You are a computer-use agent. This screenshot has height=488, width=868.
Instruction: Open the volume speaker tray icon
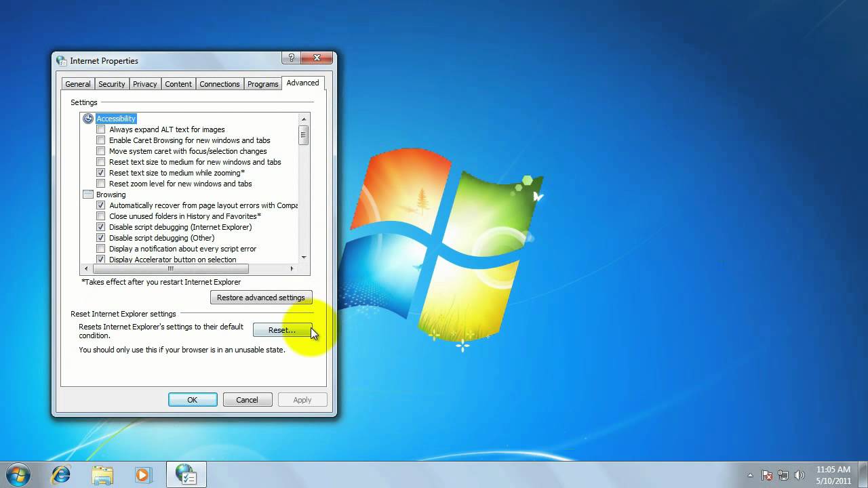pyautogui.click(x=800, y=475)
